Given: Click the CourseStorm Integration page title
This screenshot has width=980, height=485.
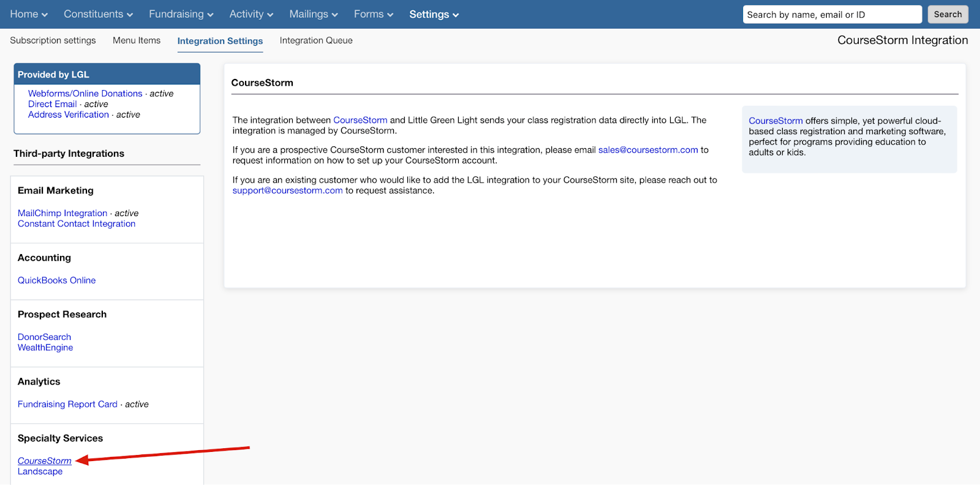Looking at the screenshot, I should 903,40.
